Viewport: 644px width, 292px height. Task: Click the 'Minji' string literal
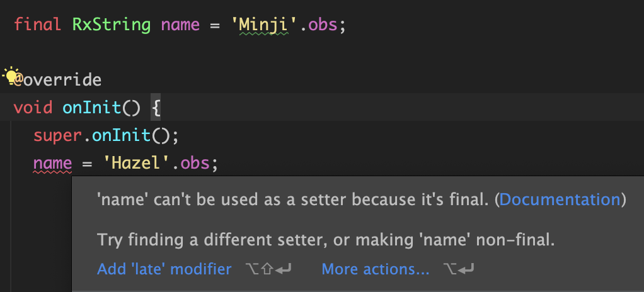click(x=264, y=25)
